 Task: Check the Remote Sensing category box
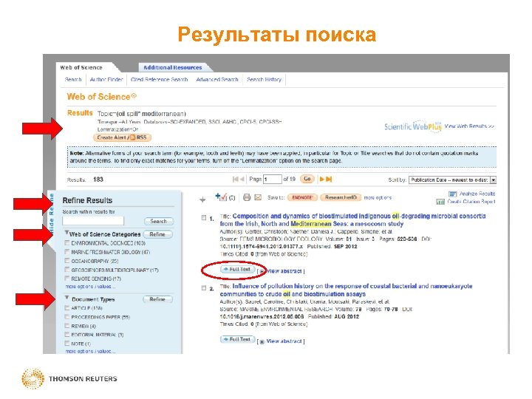click(x=67, y=279)
